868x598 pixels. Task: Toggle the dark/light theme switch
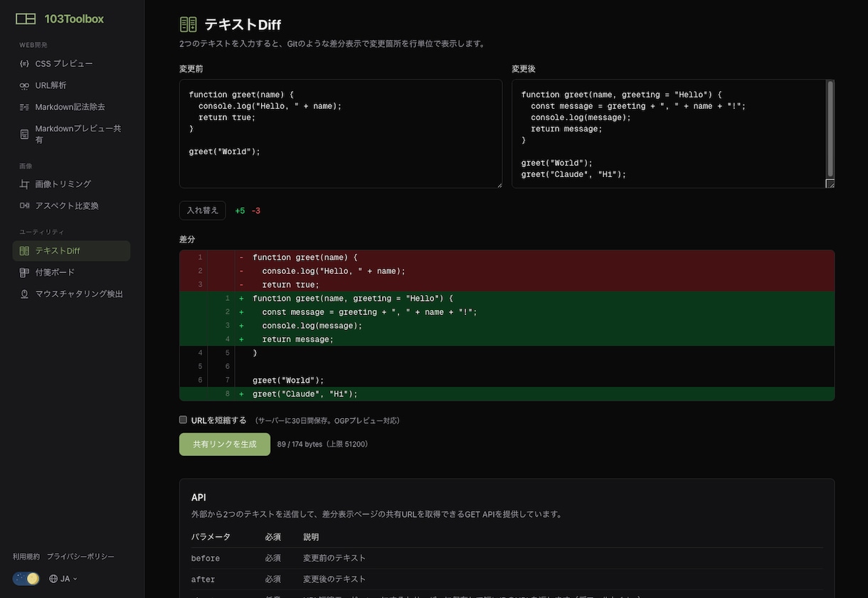click(26, 579)
